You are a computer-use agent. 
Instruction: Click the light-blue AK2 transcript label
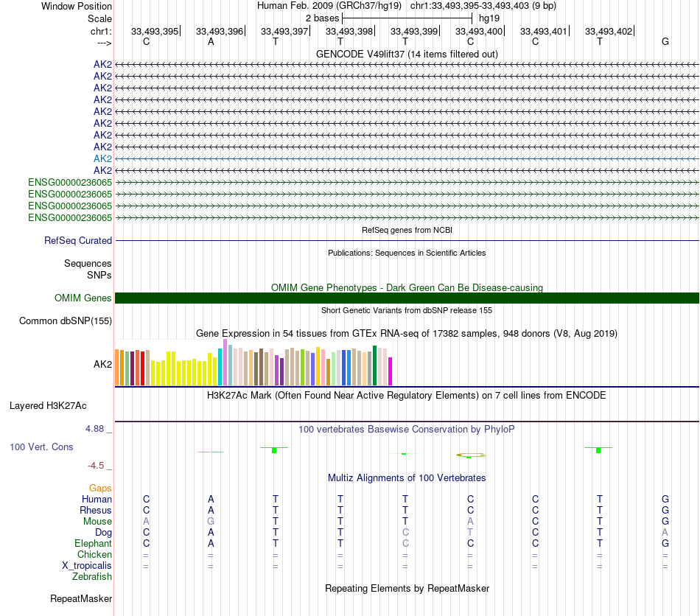(x=102, y=158)
